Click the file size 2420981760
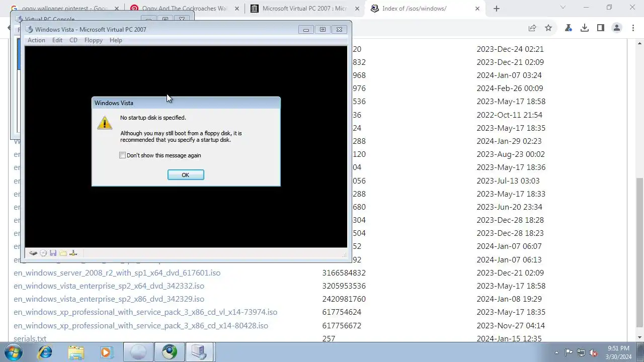The image size is (644, 362). [344, 299]
